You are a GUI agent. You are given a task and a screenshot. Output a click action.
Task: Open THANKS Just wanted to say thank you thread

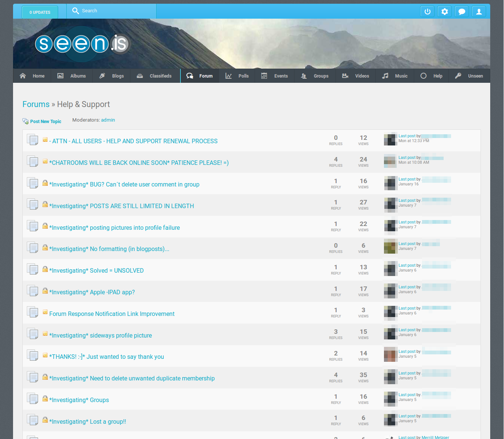click(107, 357)
